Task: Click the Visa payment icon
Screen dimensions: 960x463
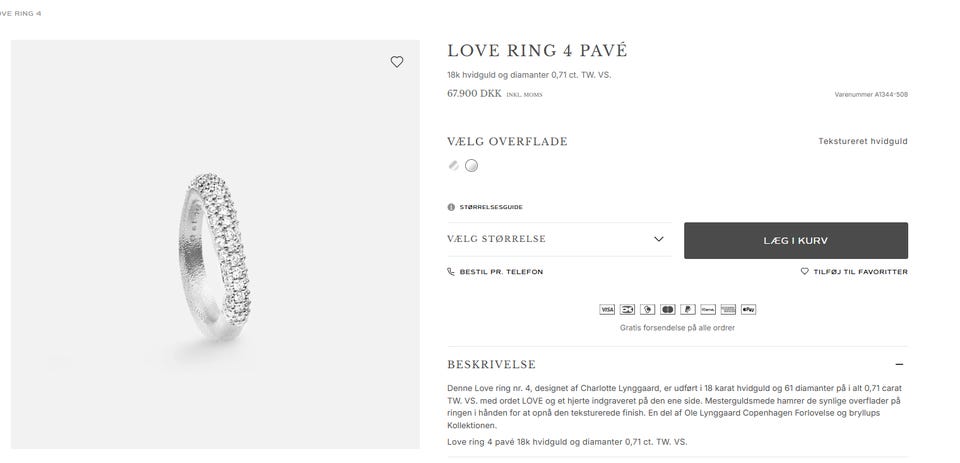Action: 607,309
